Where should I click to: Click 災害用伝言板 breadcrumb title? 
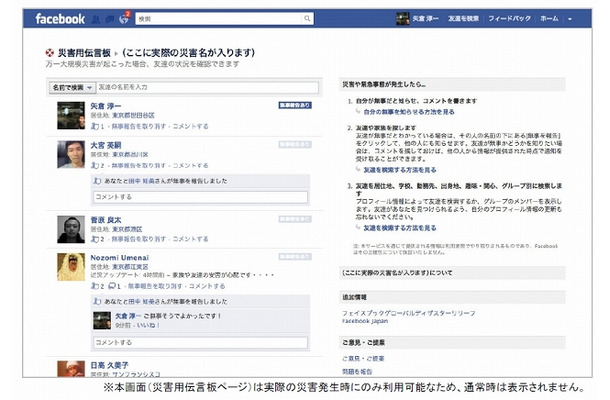84,53
